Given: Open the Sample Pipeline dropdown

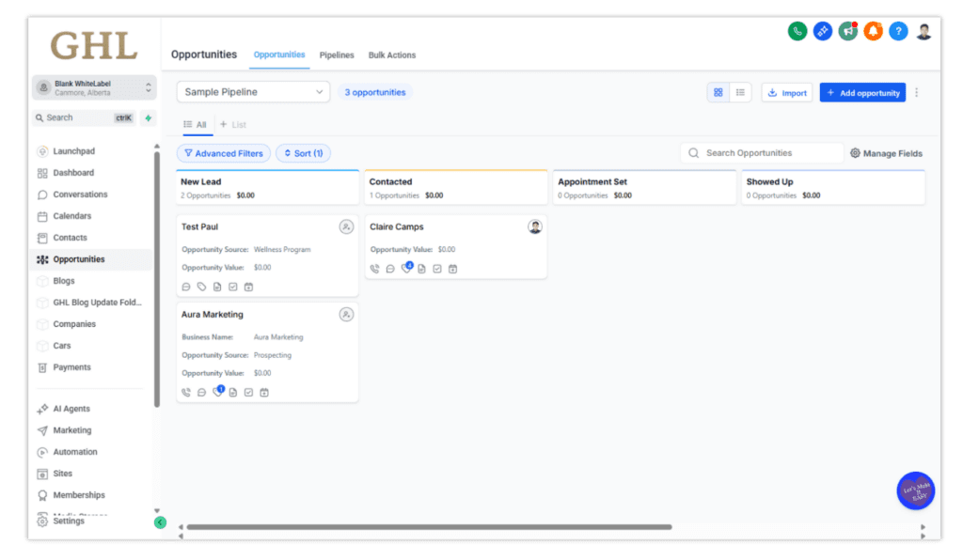Looking at the screenshot, I should pos(252,92).
